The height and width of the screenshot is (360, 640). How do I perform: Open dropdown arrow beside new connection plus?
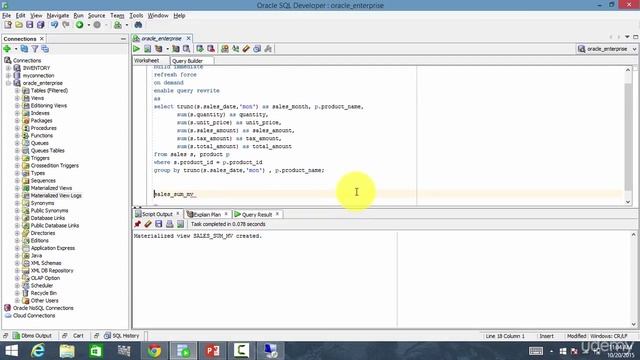point(16,49)
